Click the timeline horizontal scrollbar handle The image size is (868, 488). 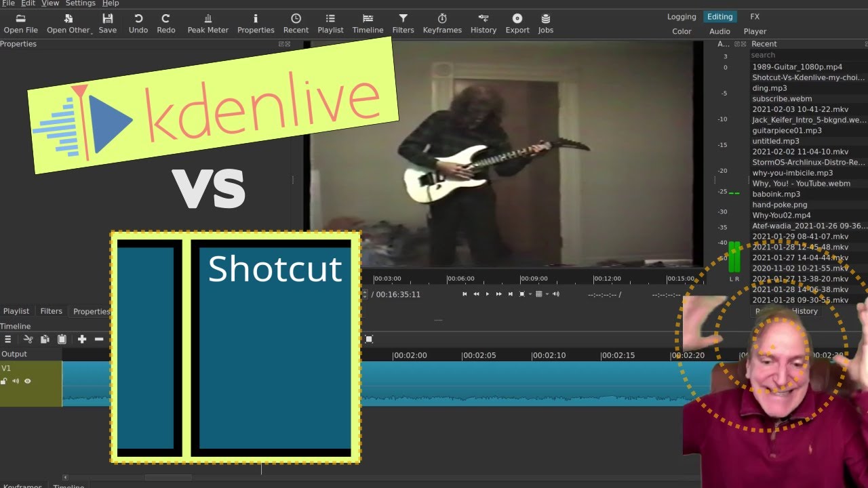168,477
